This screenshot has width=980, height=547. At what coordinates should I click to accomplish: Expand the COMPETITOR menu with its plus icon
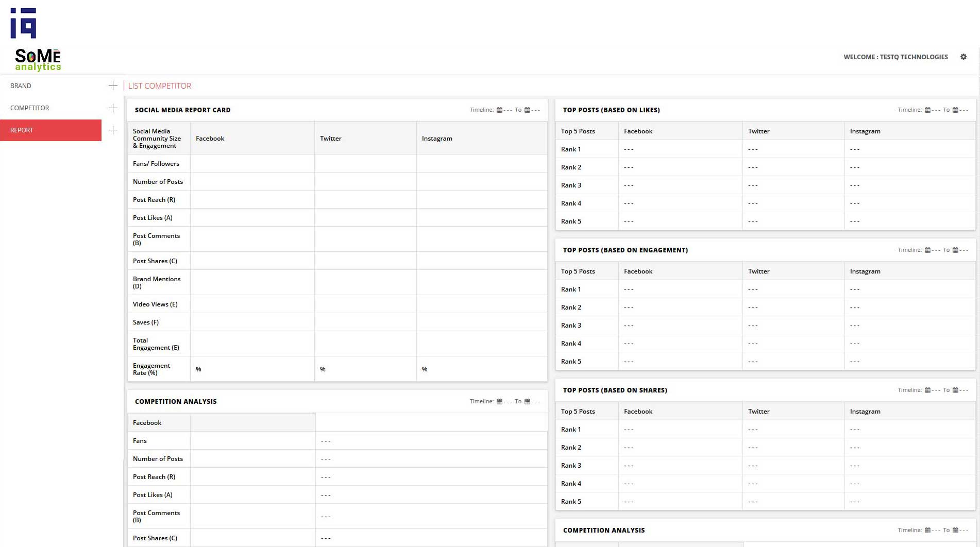click(x=113, y=108)
